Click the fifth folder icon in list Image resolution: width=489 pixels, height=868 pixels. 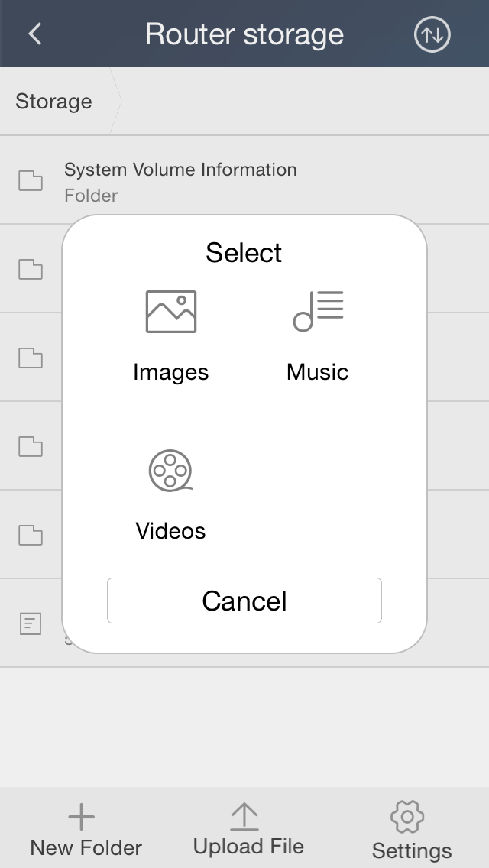31,535
